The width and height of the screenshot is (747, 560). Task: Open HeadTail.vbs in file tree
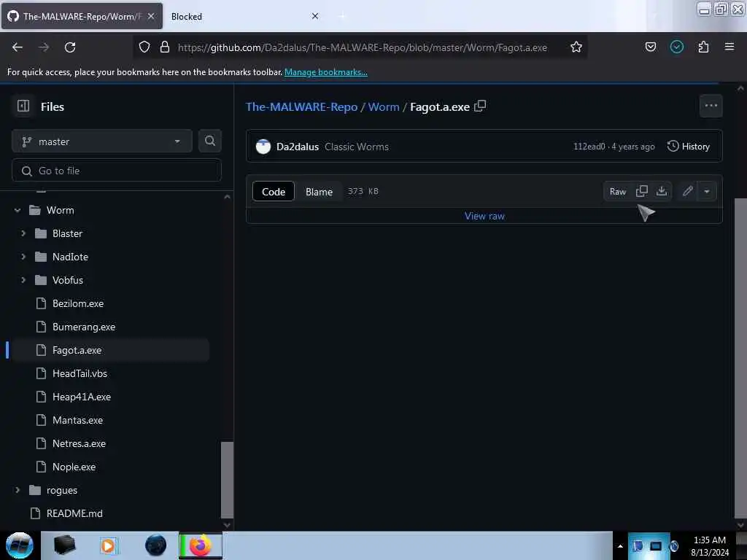click(80, 373)
